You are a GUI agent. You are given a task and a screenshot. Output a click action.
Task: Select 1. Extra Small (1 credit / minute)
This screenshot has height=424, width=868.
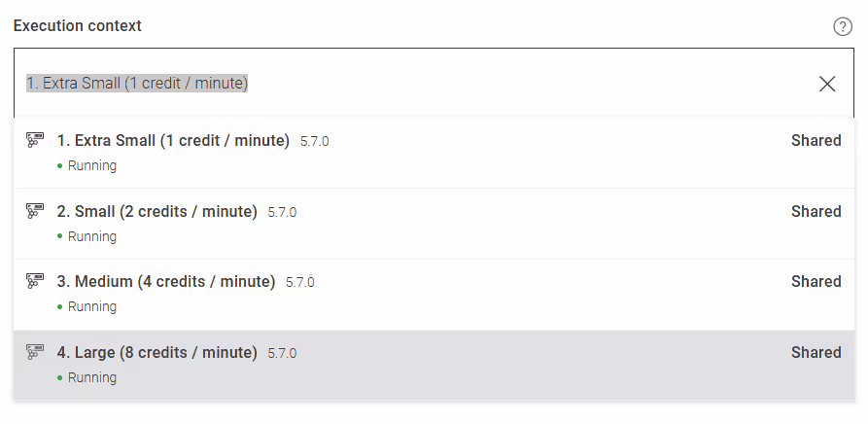coord(173,140)
